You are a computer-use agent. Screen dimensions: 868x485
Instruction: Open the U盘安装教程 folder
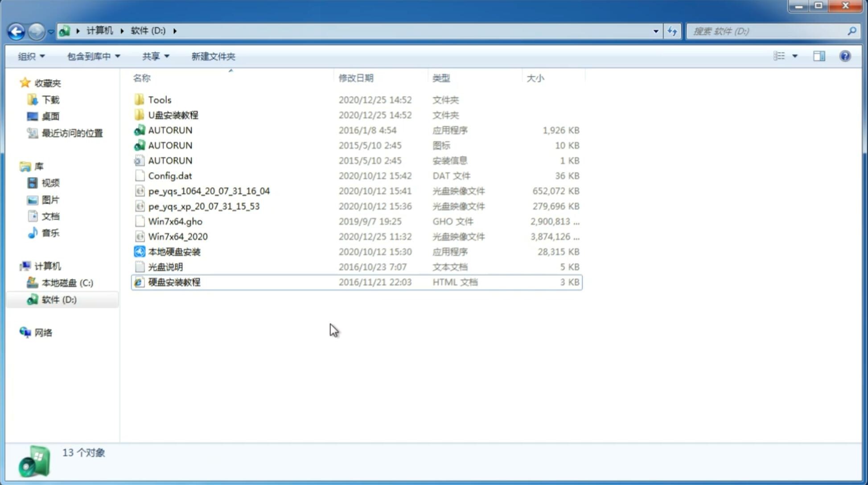[173, 115]
